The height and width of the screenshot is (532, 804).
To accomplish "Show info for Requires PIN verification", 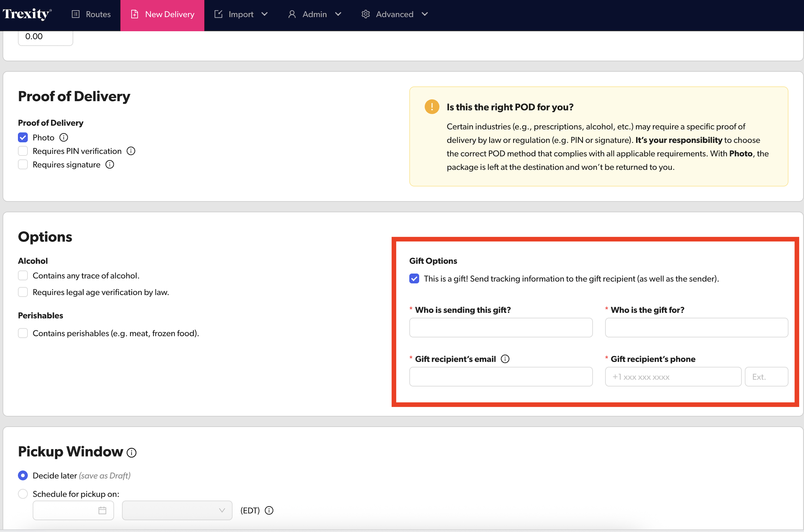I will tap(131, 151).
